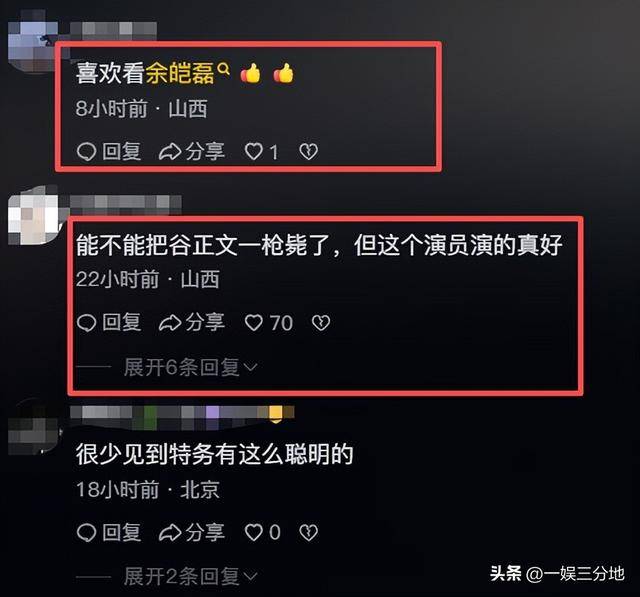Reply to the 很少见到特务 comment
This screenshot has height=597, width=640.
[x=109, y=533]
